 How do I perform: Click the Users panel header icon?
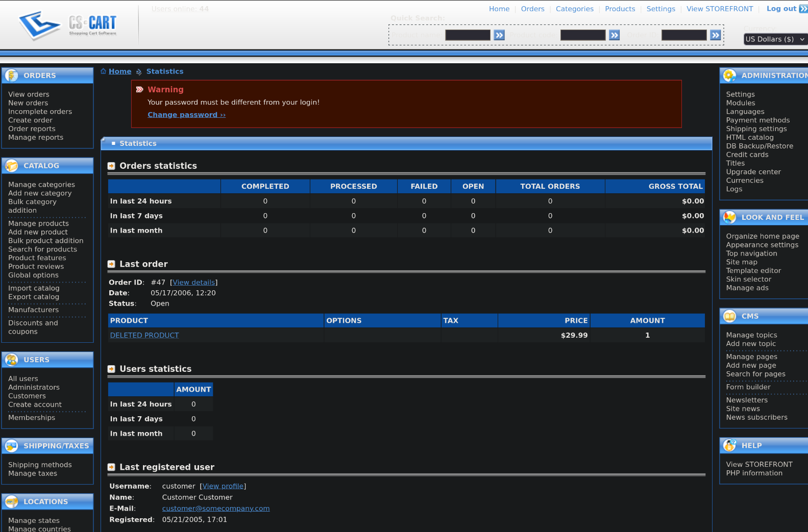pos(11,360)
